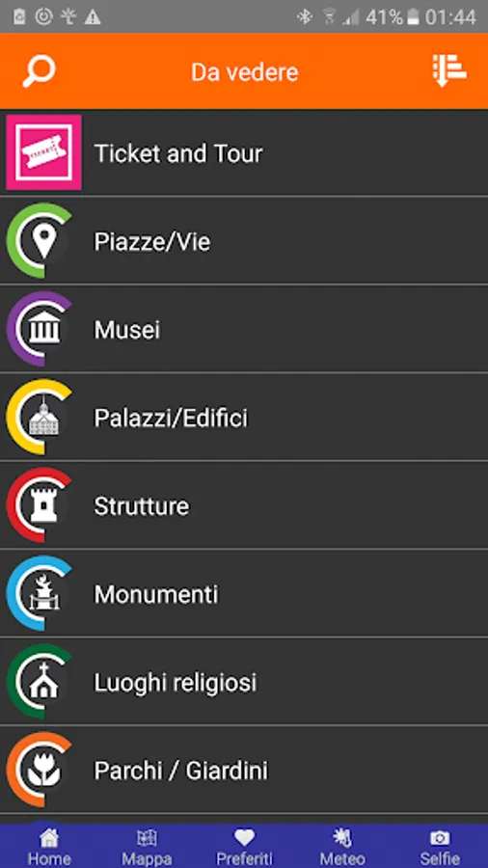Viewport: 488px width, 868px height.
Task: Tap the pink Ticket and Tour icon
Action: [43, 152]
